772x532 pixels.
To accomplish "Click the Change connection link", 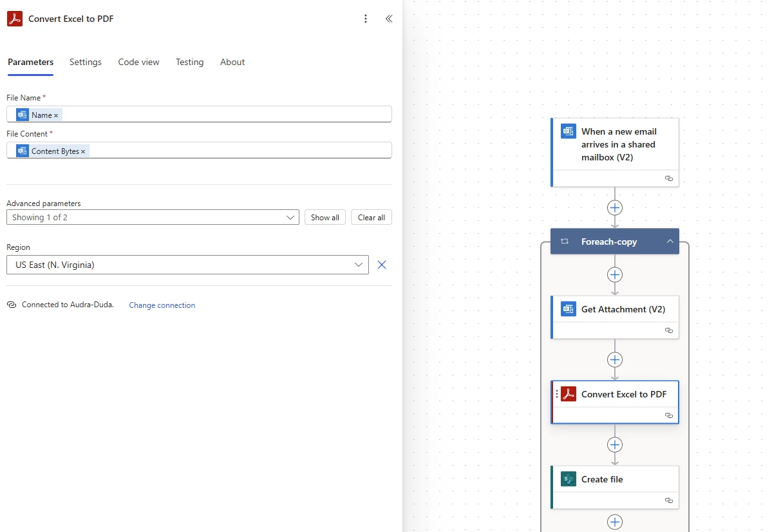I will point(162,305).
